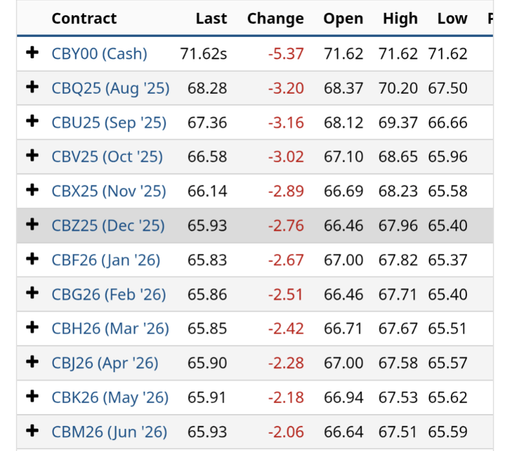Screen dimensions: 510x451
Task: Expand the CBQ25 (Aug '25) row
Action: click(x=32, y=87)
